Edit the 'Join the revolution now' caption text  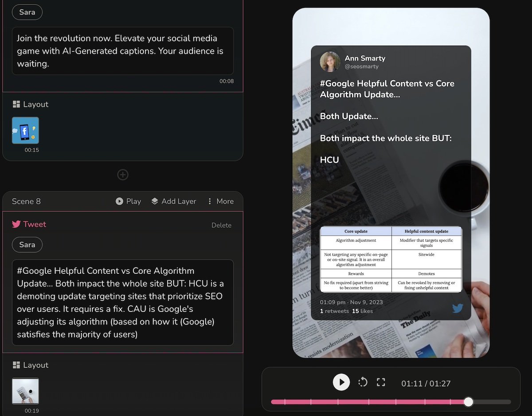pos(122,51)
